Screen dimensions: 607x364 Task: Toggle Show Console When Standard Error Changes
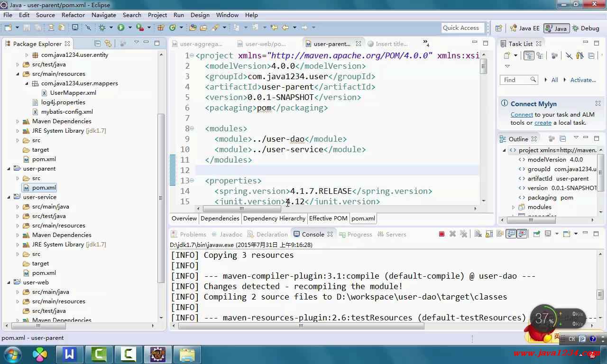[522, 234]
